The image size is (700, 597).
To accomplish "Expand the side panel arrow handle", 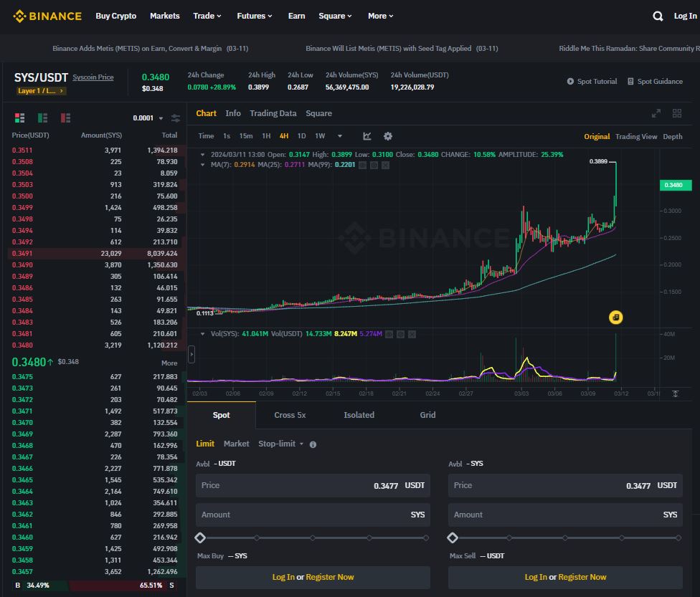I will click(191, 355).
